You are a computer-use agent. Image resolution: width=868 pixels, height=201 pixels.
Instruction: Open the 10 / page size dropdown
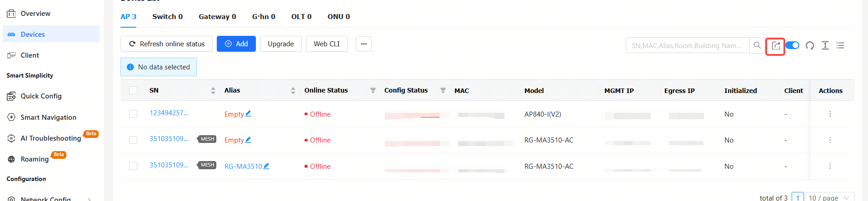(829, 197)
